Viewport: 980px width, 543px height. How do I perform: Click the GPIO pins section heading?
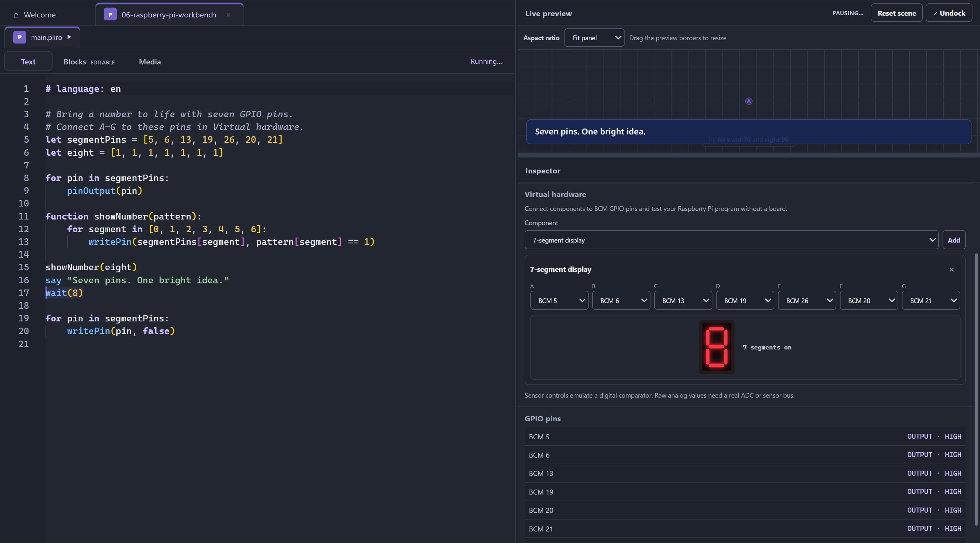coord(542,419)
